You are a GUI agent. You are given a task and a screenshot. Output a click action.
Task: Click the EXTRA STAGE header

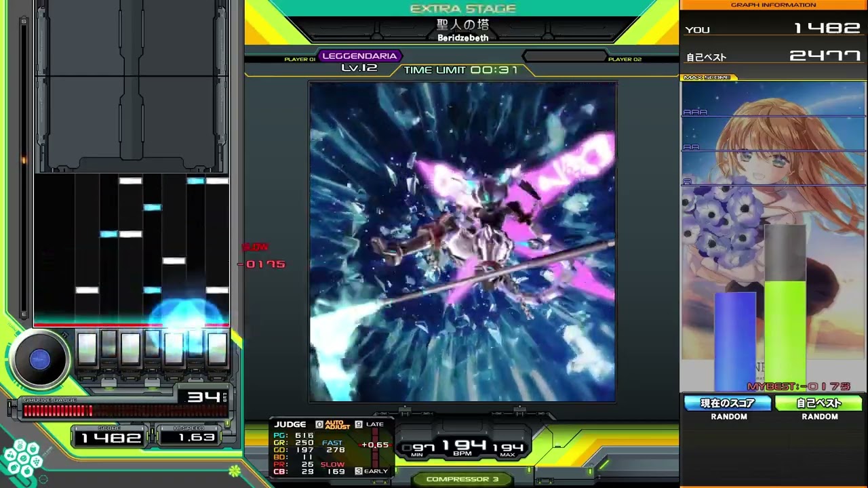click(x=463, y=9)
